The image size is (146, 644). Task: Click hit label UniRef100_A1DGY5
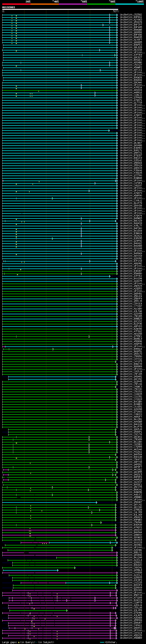(x=131, y=281)
